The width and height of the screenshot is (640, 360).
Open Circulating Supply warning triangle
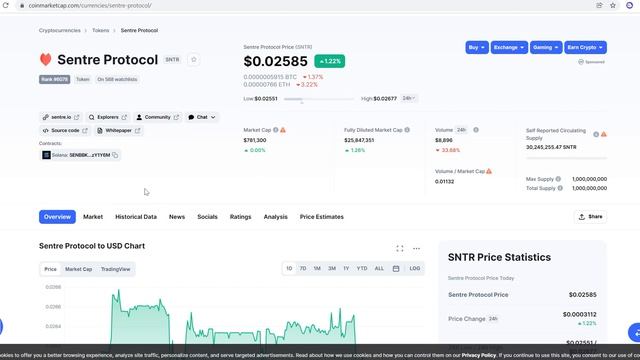604,134
